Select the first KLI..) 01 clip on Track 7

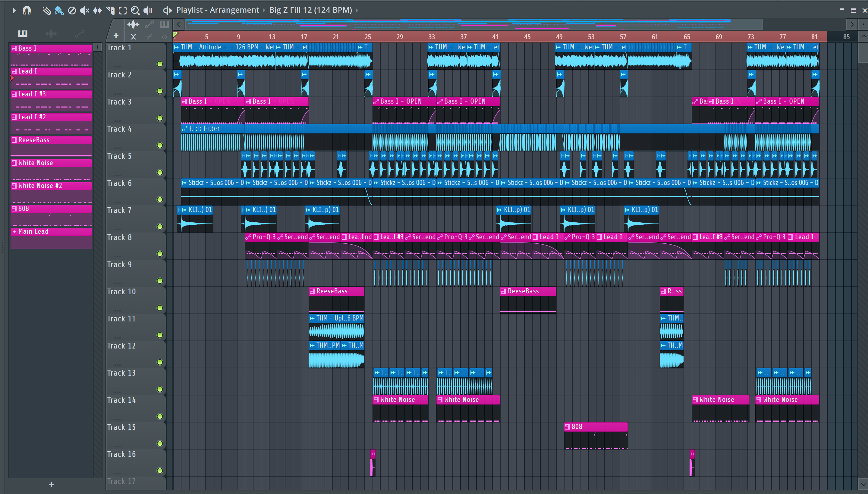197,219
